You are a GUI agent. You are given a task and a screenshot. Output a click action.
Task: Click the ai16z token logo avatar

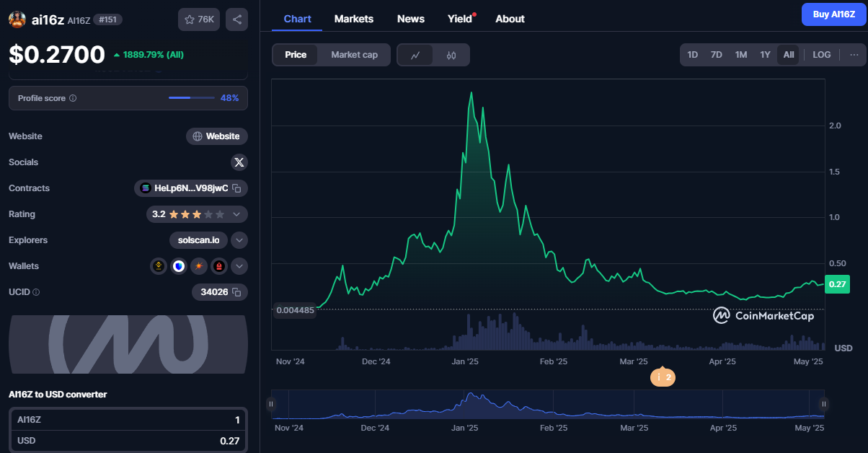coord(17,19)
